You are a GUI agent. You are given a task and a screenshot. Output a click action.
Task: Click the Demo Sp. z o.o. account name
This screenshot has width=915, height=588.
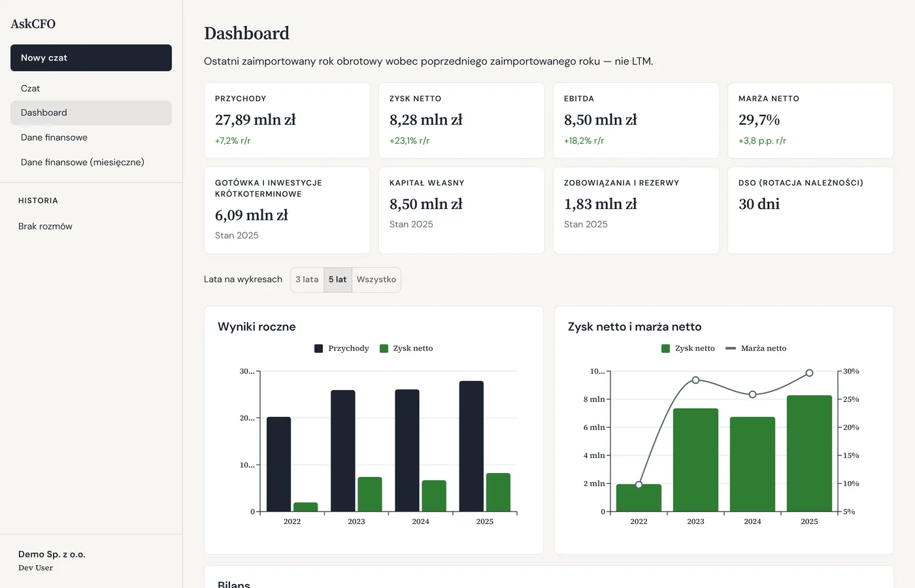(x=52, y=554)
